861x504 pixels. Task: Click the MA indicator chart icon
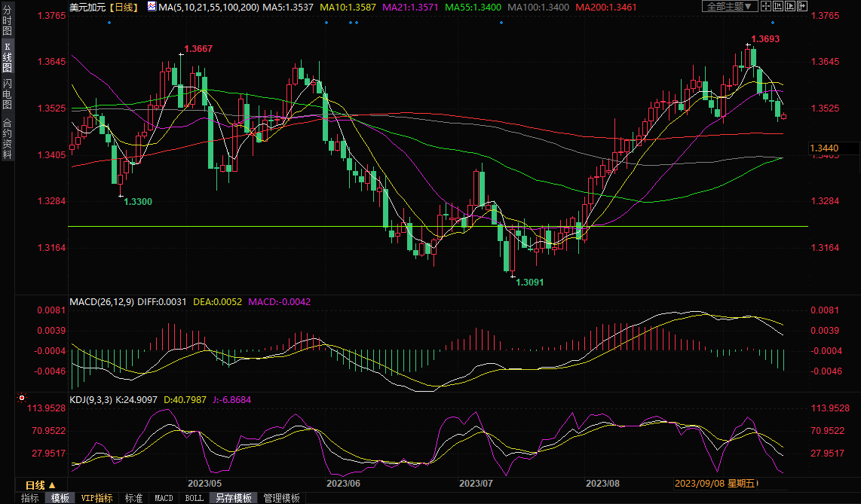coord(152,7)
